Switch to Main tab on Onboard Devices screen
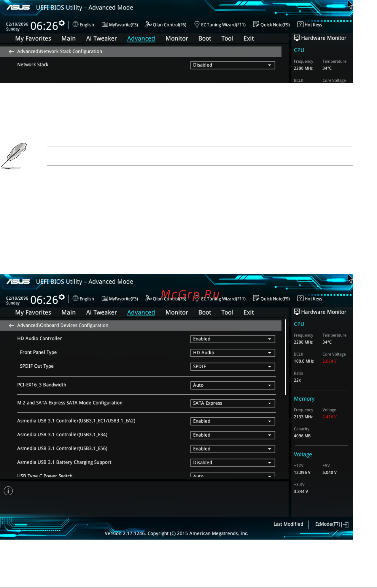This screenshot has width=377, height=588. tap(69, 312)
